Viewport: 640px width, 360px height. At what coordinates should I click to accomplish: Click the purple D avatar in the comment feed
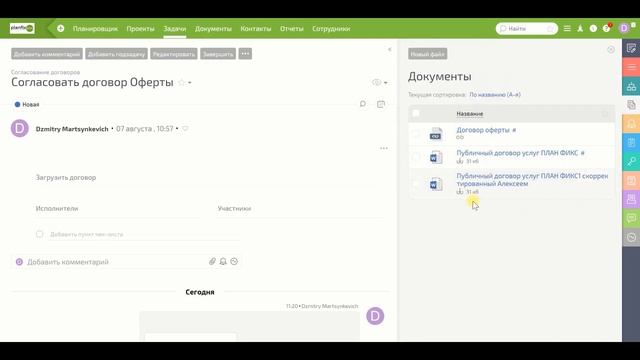tap(375, 316)
